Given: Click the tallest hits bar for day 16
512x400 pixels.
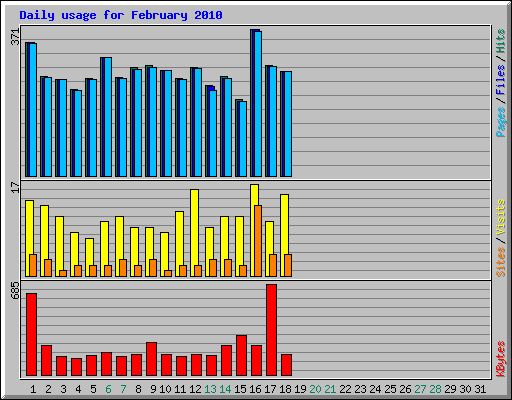Looking at the screenshot, I should click(x=252, y=103).
